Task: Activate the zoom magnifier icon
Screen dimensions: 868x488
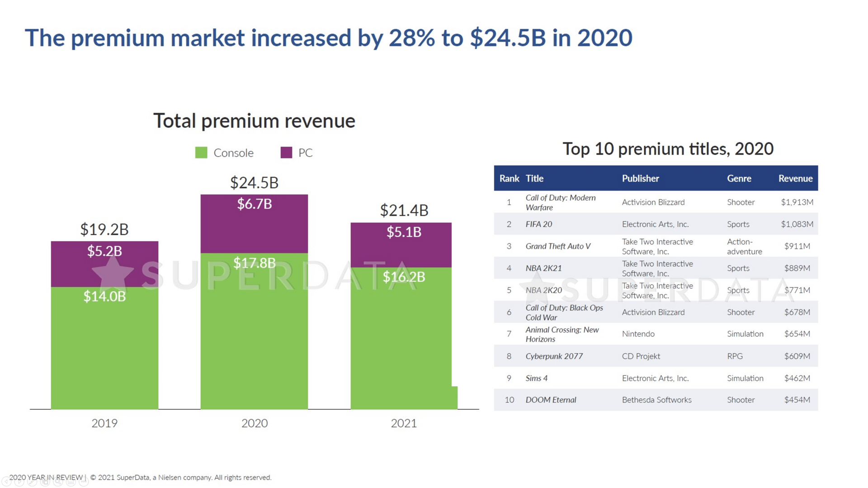Action: pyautogui.click(x=58, y=482)
